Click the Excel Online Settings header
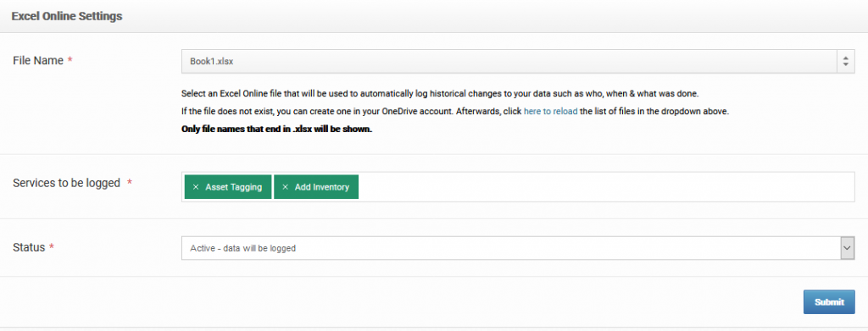Image resolution: width=868 pixels, height=331 pixels. coord(67,16)
